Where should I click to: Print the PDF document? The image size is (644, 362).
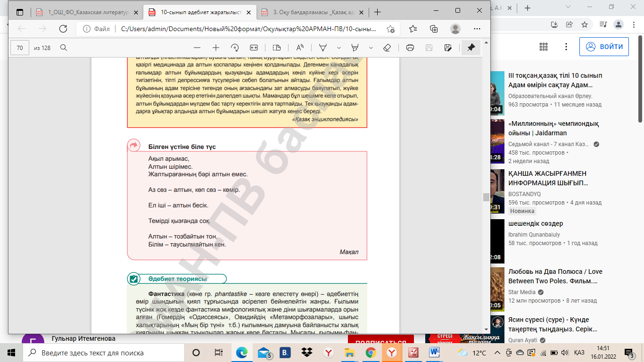point(410,48)
